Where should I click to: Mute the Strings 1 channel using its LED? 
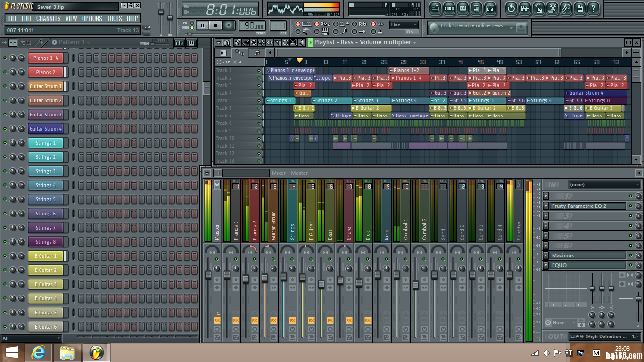click(x=5, y=143)
